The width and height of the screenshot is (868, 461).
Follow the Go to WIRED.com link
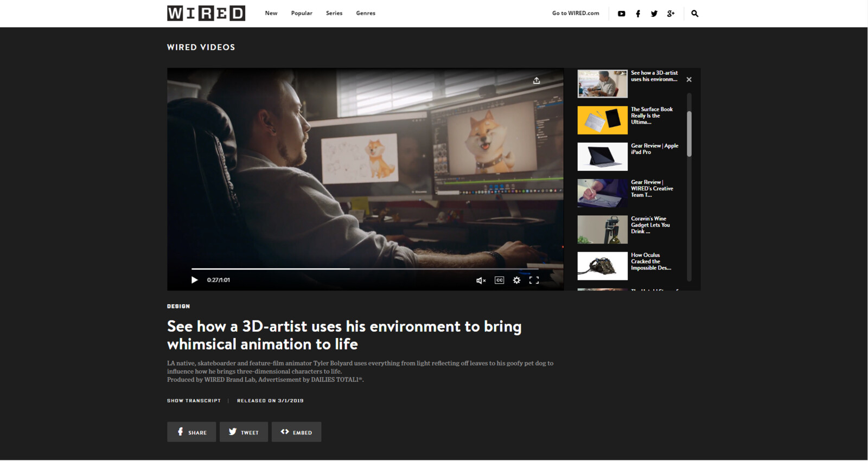pos(576,13)
